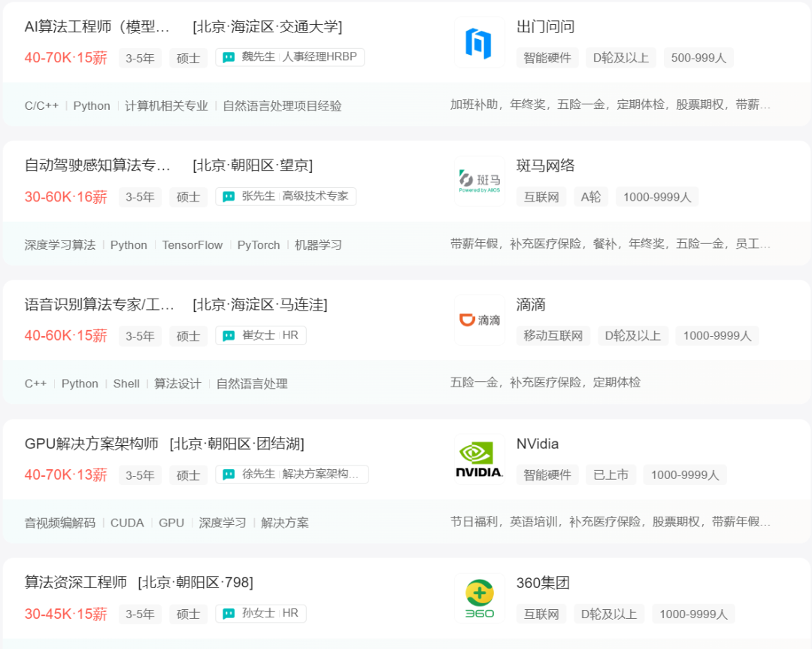Click chat icon next to 张先生
The width and height of the screenshot is (812, 649).
click(229, 196)
